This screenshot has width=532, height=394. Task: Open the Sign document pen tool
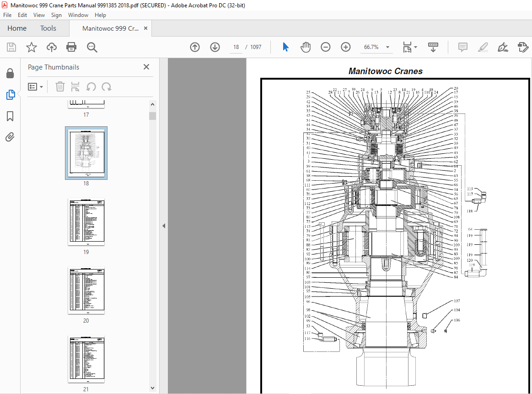tap(502, 47)
